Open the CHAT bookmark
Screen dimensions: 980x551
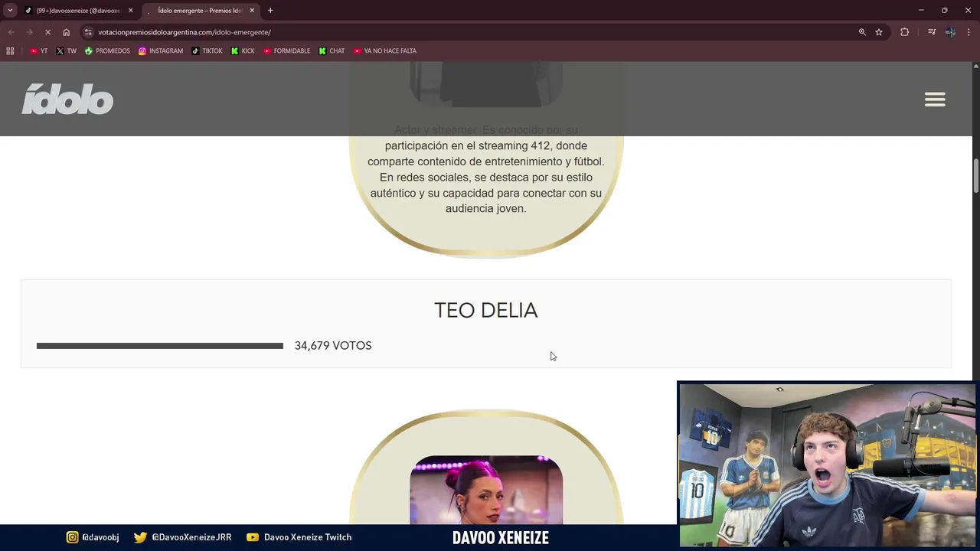[x=332, y=51]
